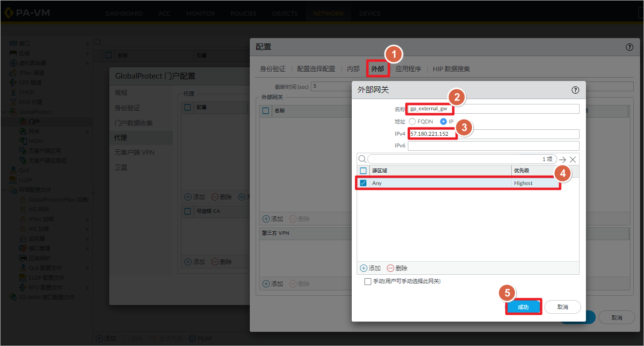
Task: Toggle the 可信根 CA header checkbox
Action: pyautogui.click(x=188, y=211)
